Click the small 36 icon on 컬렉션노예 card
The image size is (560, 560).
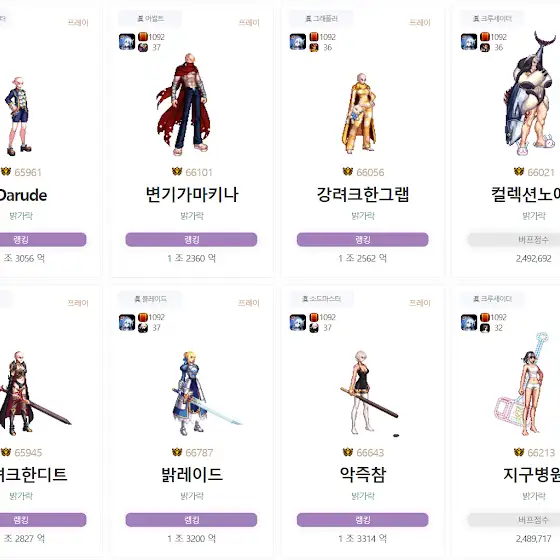click(x=485, y=47)
